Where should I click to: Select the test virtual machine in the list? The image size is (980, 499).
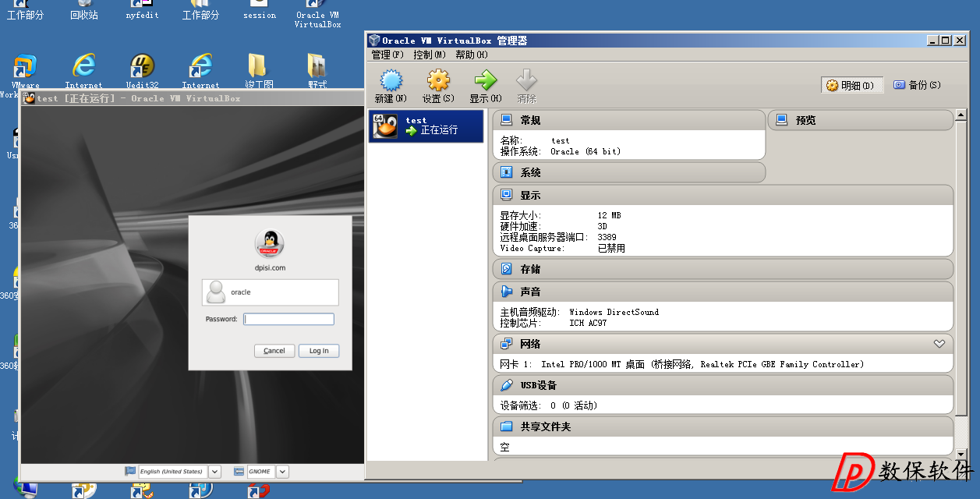pyautogui.click(x=426, y=126)
